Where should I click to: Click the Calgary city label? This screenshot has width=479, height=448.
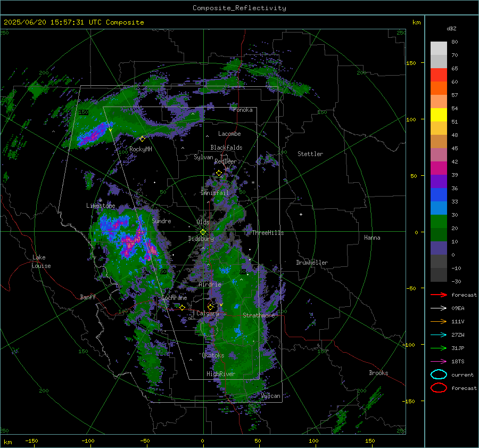point(208,313)
